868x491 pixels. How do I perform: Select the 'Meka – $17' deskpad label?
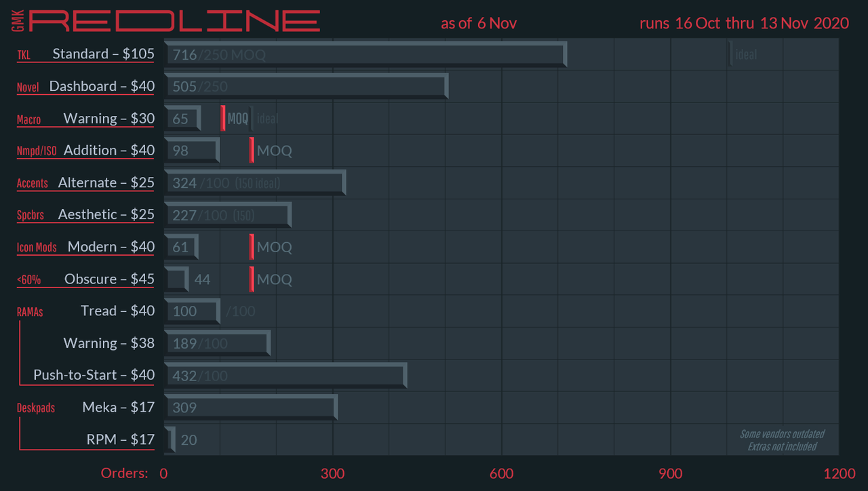tap(118, 407)
